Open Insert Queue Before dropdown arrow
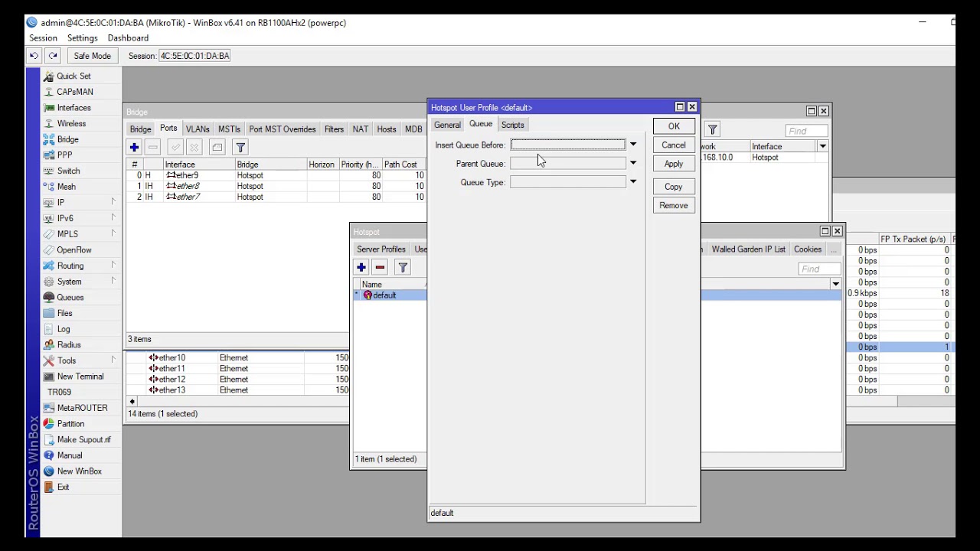 click(633, 145)
